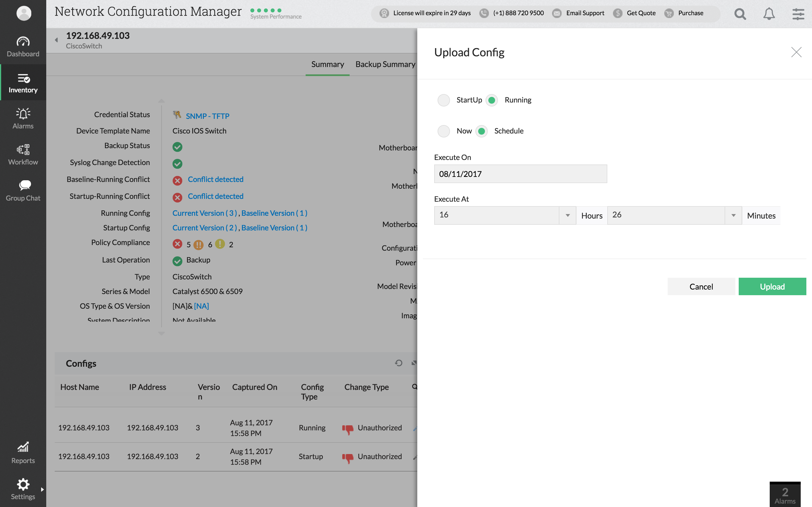Click the back arrow beside 192.168.49.103
Image resolution: width=812 pixels, height=507 pixels.
click(x=56, y=40)
